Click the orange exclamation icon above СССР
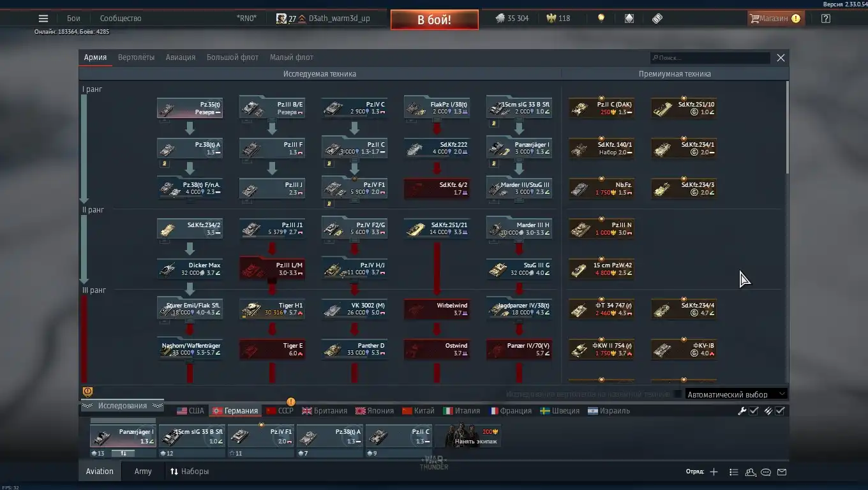 tap(291, 402)
